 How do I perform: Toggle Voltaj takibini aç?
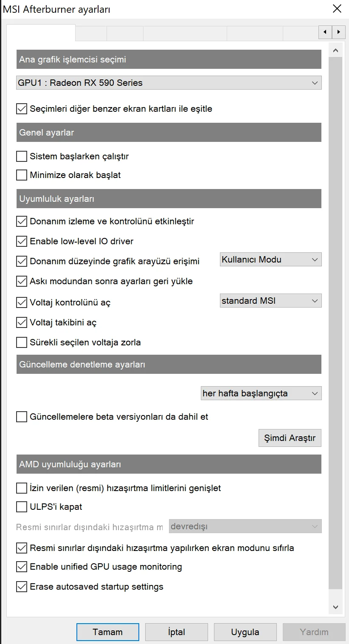[21, 322]
